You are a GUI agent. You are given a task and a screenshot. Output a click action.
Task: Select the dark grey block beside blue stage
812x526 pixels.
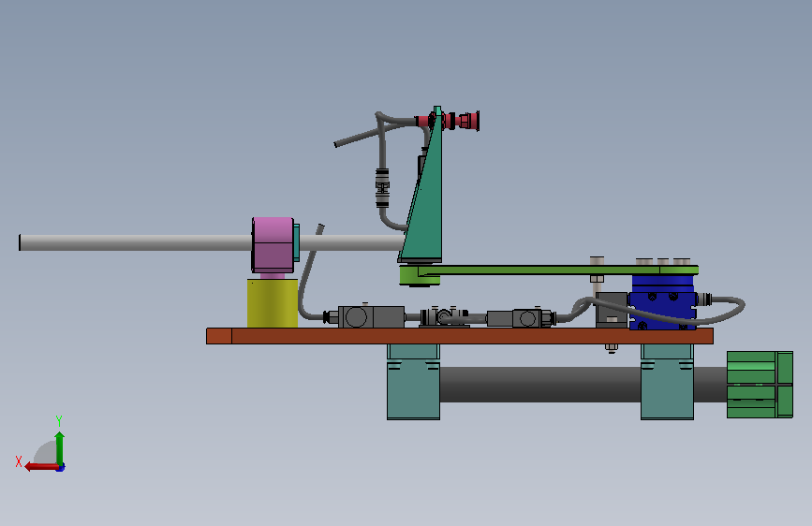point(612,310)
